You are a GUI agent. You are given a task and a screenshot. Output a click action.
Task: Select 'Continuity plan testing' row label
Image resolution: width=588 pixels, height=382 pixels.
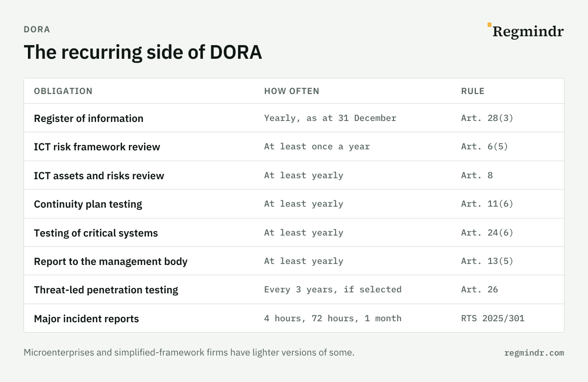(x=88, y=204)
